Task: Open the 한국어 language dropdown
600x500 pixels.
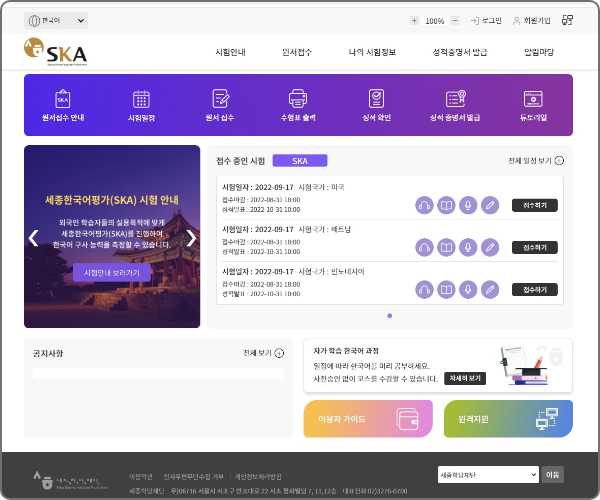Action: (x=56, y=20)
